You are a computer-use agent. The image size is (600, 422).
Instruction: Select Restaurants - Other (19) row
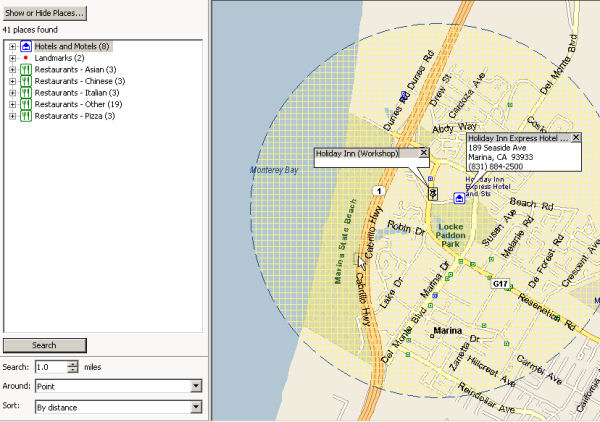click(x=78, y=104)
